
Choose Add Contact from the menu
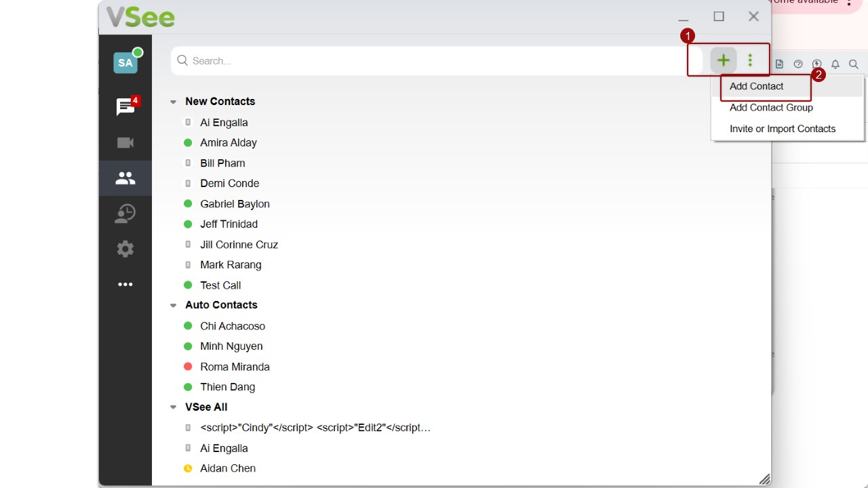[756, 86]
